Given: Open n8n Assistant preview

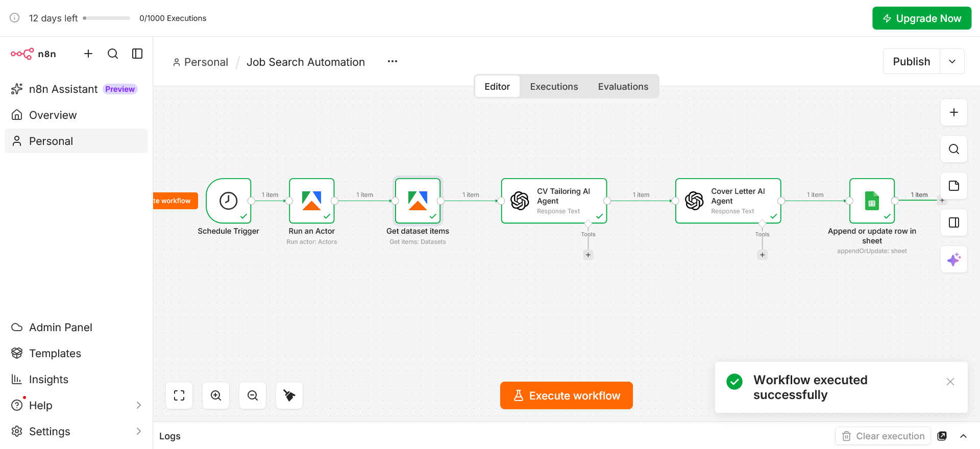Looking at the screenshot, I should coord(76,89).
